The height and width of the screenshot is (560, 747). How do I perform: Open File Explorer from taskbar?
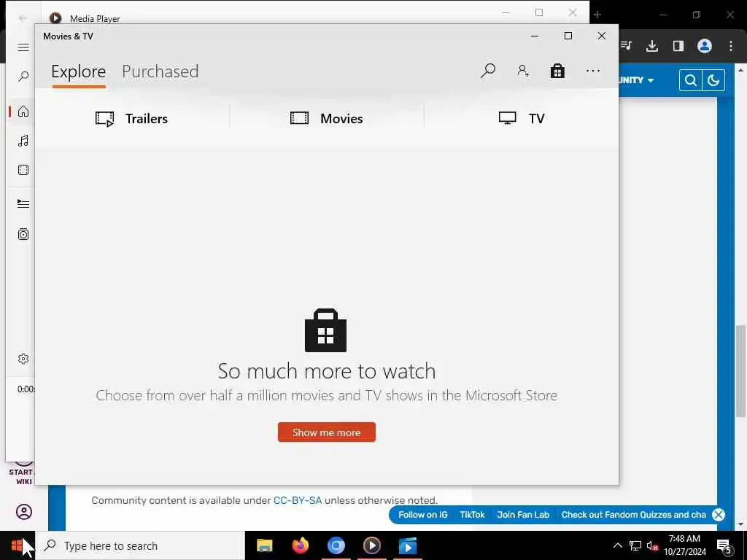point(264,545)
